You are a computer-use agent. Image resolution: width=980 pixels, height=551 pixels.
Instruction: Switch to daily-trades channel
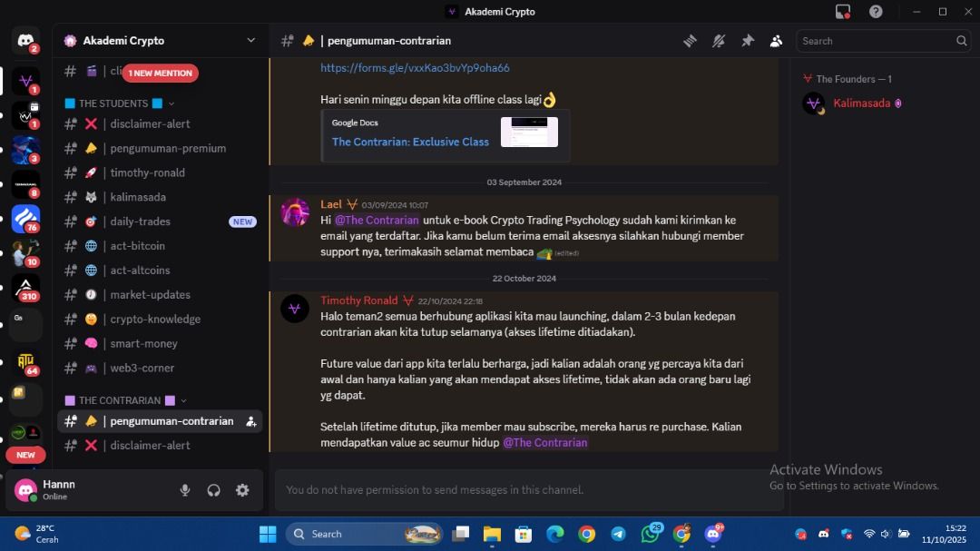pyautogui.click(x=140, y=221)
